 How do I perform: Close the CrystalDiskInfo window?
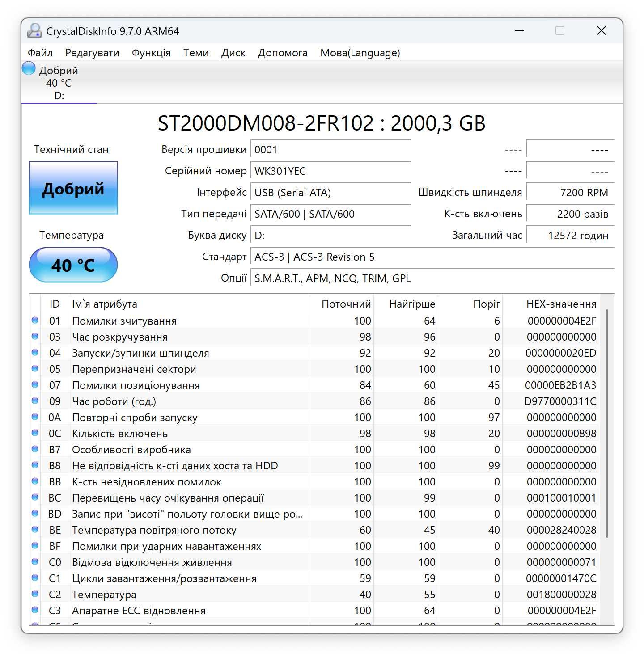click(602, 30)
